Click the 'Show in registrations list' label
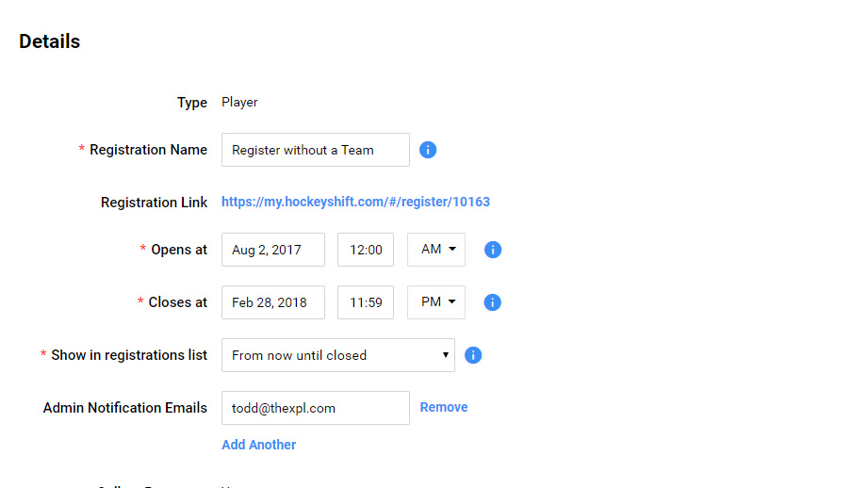Viewport: 868px width, 488px height. (129, 355)
